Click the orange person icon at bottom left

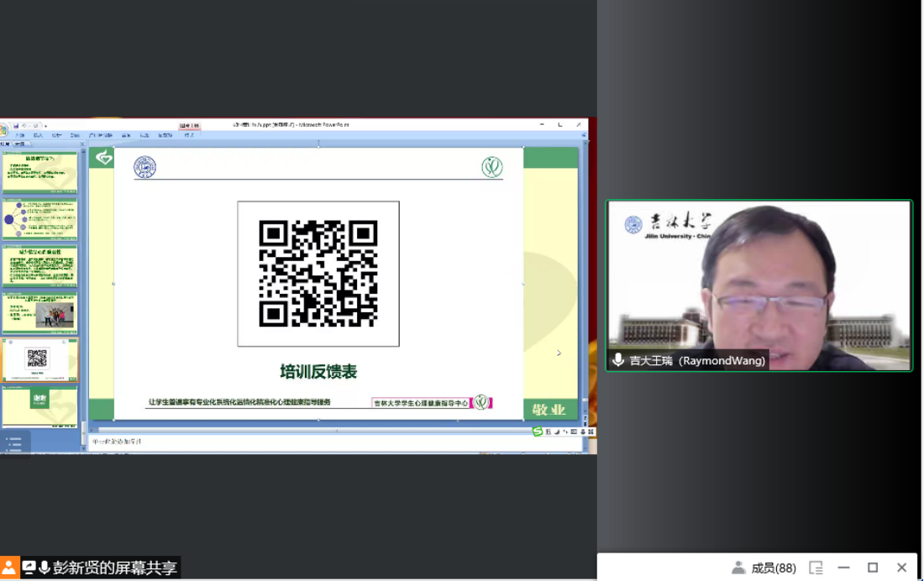pyautogui.click(x=9, y=568)
